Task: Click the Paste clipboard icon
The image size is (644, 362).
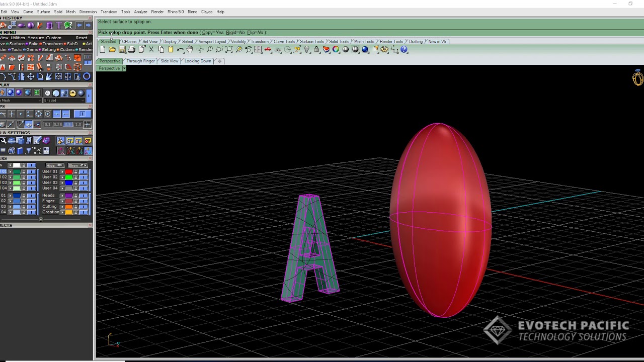Action: tap(171, 49)
